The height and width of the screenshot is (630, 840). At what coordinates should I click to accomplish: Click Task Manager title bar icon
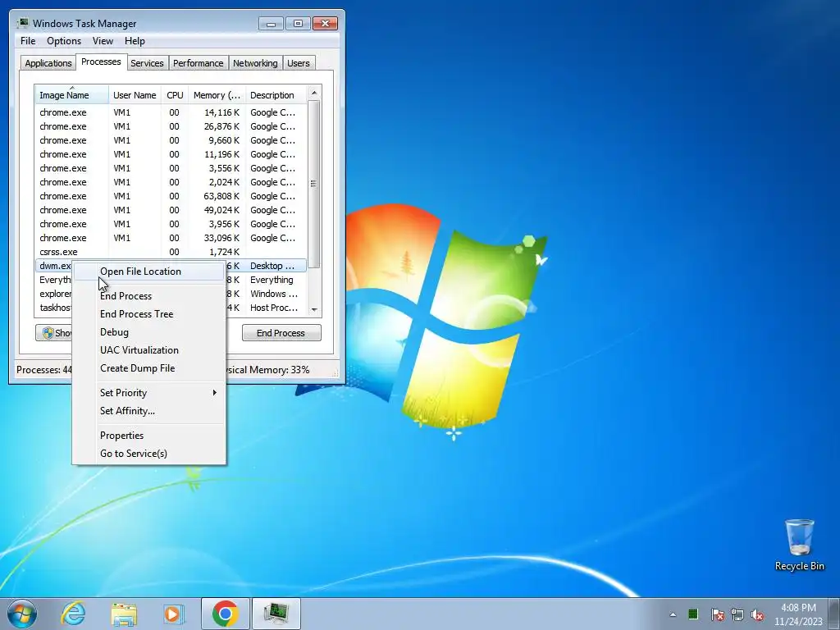click(x=22, y=24)
